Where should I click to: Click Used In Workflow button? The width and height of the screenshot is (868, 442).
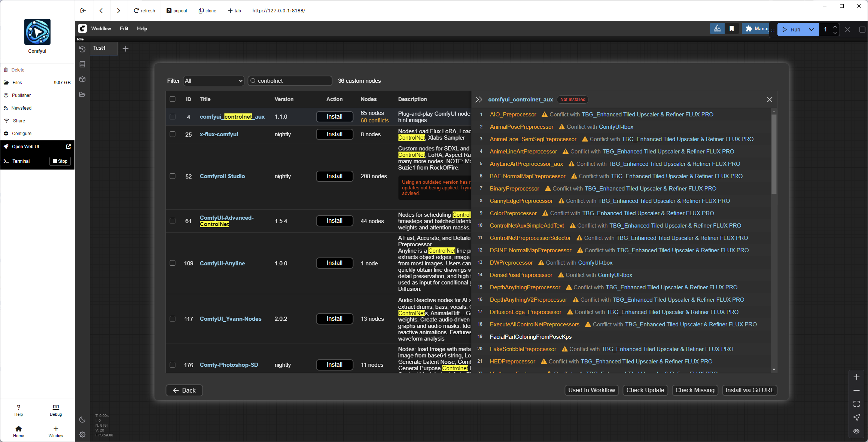pos(591,390)
